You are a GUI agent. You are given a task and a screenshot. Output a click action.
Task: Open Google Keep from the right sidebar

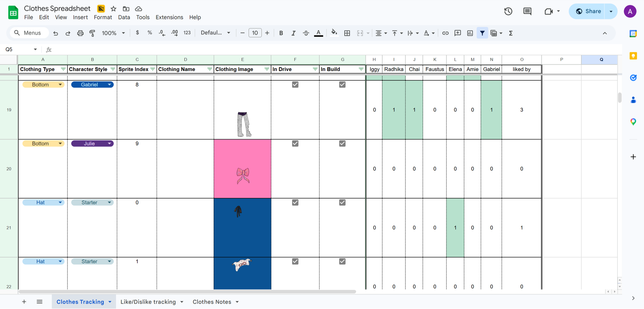coord(633,55)
